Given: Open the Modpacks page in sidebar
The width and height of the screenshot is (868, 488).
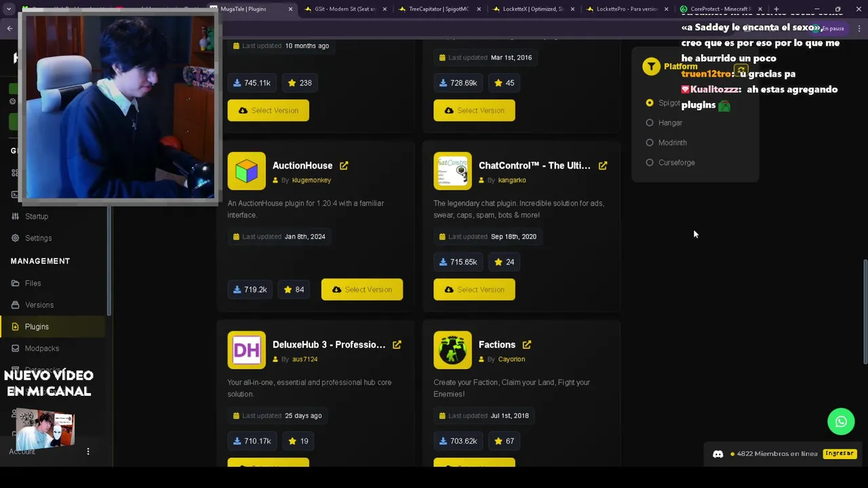Looking at the screenshot, I should (x=42, y=348).
